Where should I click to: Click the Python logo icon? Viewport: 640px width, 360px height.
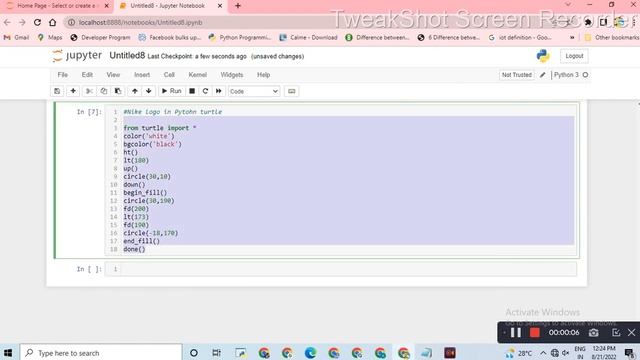(x=543, y=56)
